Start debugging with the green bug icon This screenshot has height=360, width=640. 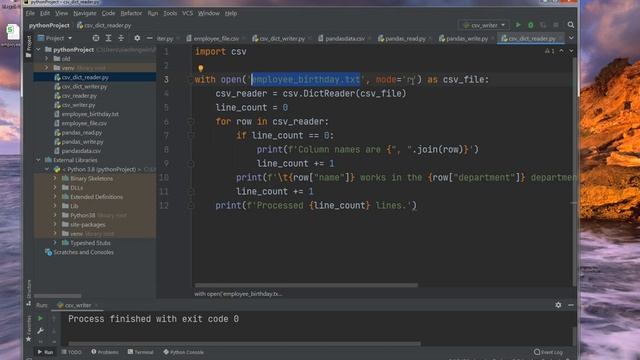tap(531, 25)
